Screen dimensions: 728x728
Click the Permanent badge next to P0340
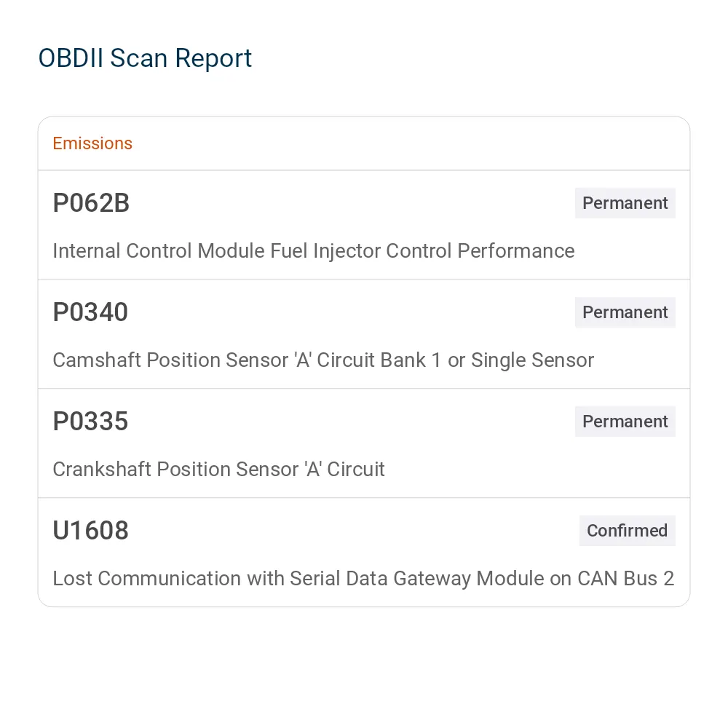625,312
